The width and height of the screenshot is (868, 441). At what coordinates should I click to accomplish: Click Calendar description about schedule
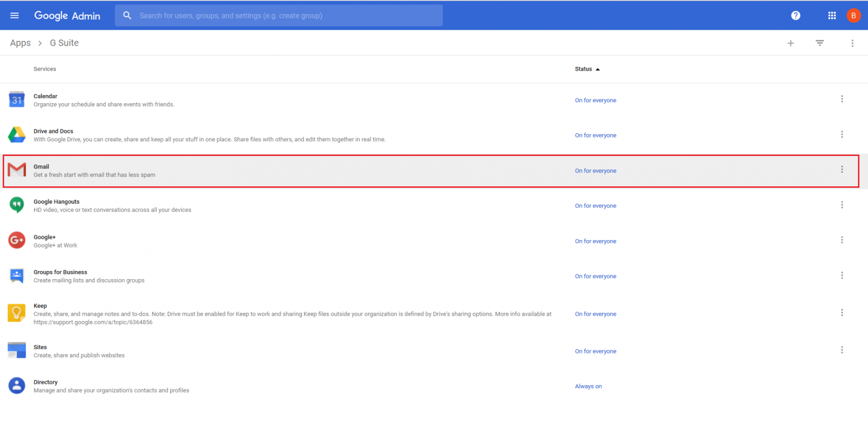tap(104, 104)
